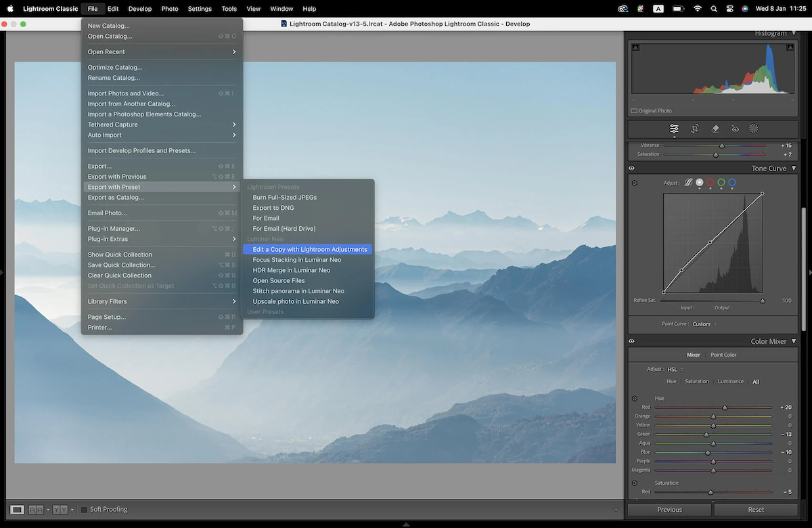Select the Red Eye Correction tool
Screen dimensions: 812x528
[x=735, y=129]
